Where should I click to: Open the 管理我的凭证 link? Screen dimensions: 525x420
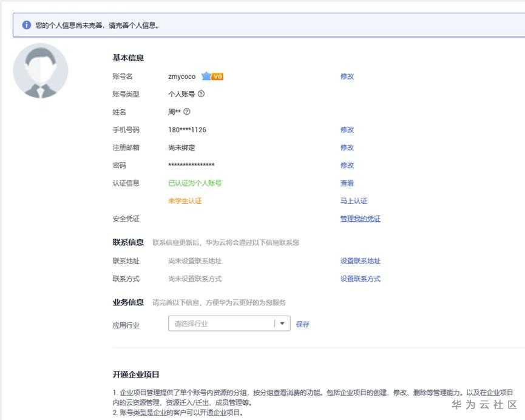click(x=361, y=218)
